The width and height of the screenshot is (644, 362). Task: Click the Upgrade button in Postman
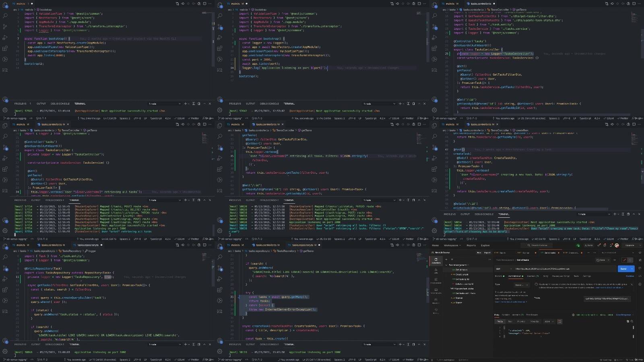coord(630,245)
